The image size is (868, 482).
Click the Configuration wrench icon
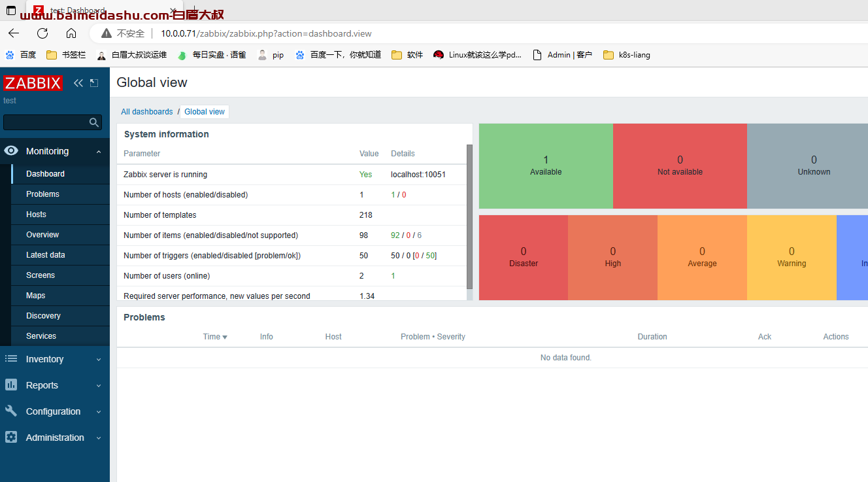point(11,411)
